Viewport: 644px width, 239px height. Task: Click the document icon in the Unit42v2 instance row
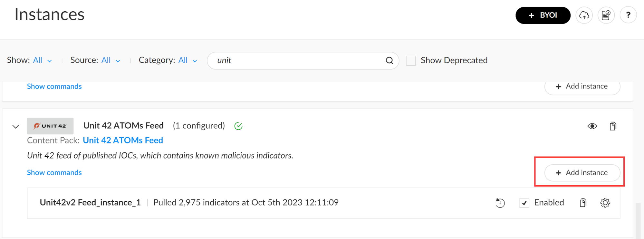coord(583,203)
